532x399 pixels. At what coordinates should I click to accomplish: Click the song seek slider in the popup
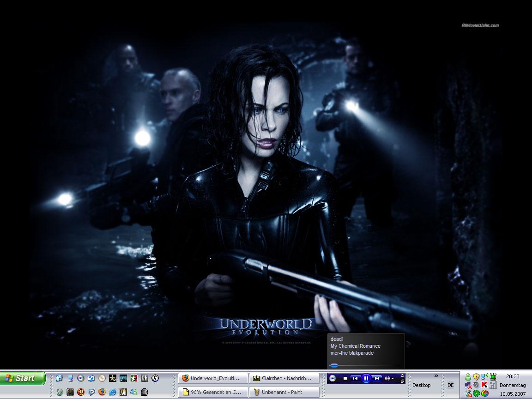(x=334, y=365)
